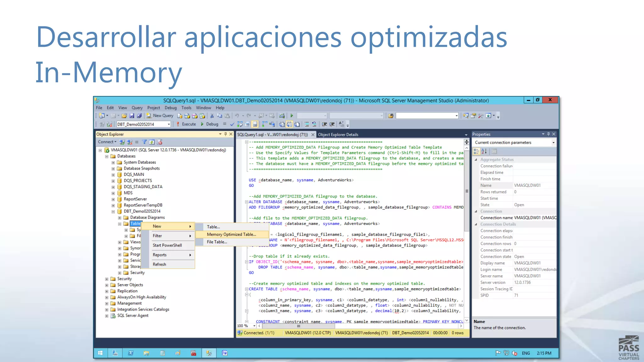Click the editor vertical scrollbar thumb
644x362 pixels.
[x=467, y=191]
